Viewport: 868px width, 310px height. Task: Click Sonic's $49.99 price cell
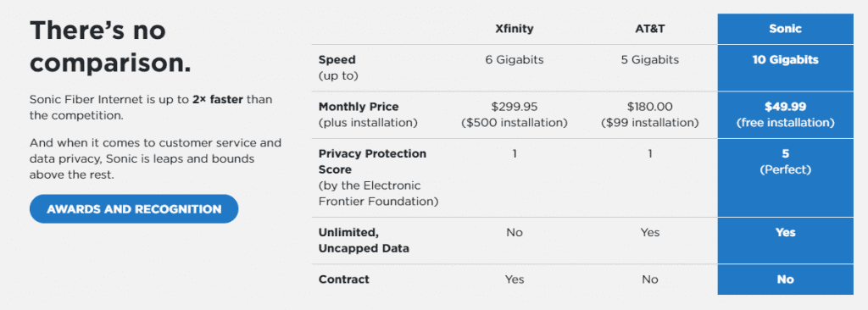(786, 114)
